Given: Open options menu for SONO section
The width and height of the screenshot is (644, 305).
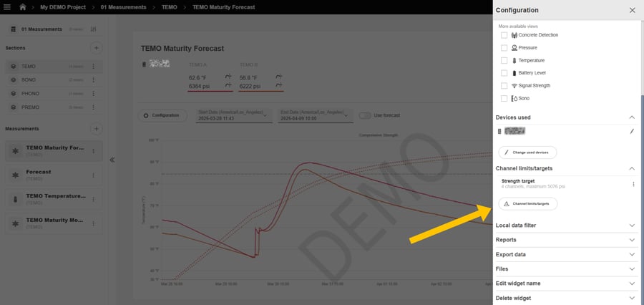Looking at the screenshot, I should [x=94, y=80].
